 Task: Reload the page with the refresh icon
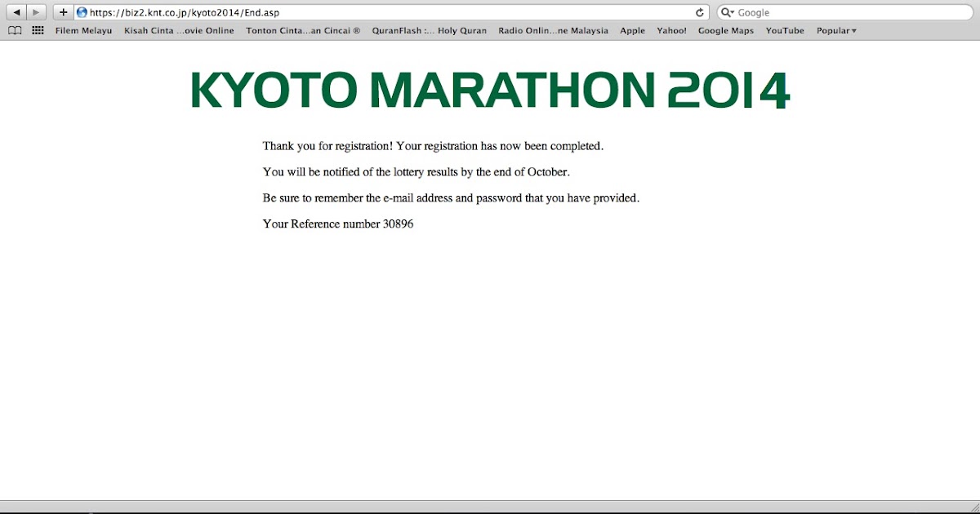click(700, 13)
